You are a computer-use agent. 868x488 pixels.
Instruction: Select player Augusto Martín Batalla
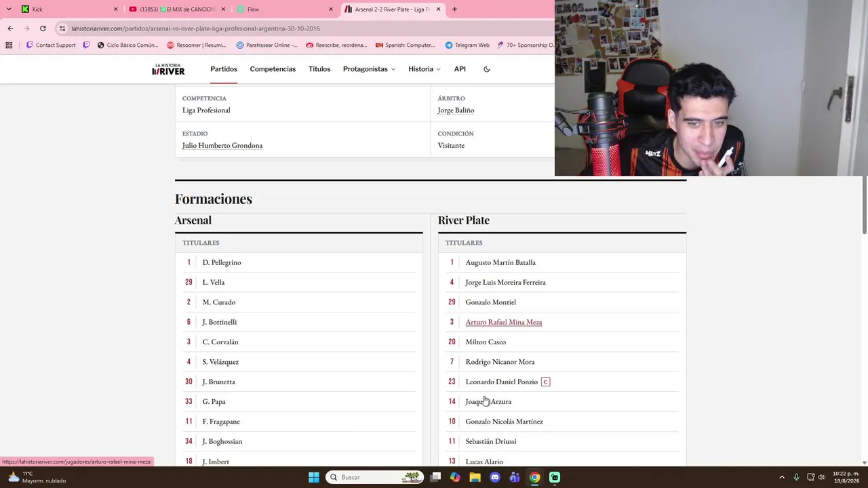pyautogui.click(x=500, y=262)
